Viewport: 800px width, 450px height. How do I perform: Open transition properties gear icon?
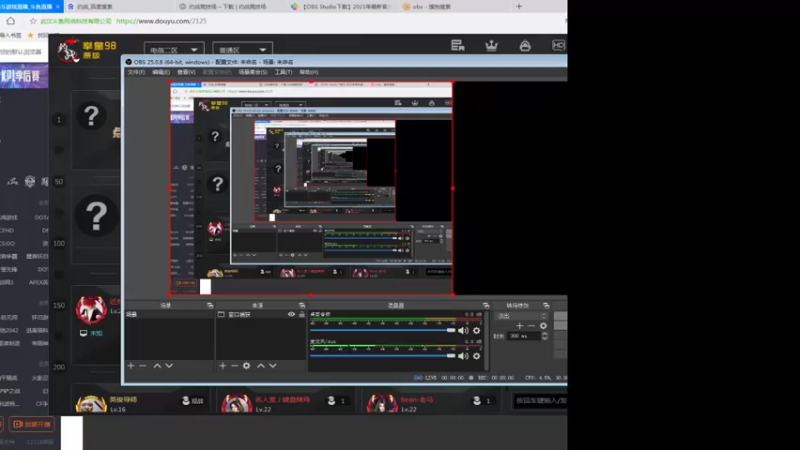(x=543, y=326)
